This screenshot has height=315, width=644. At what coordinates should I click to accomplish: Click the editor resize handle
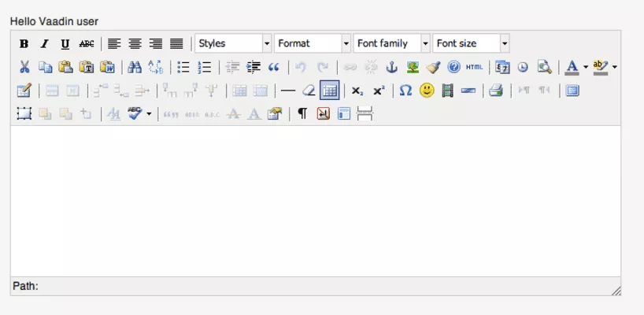(616, 291)
